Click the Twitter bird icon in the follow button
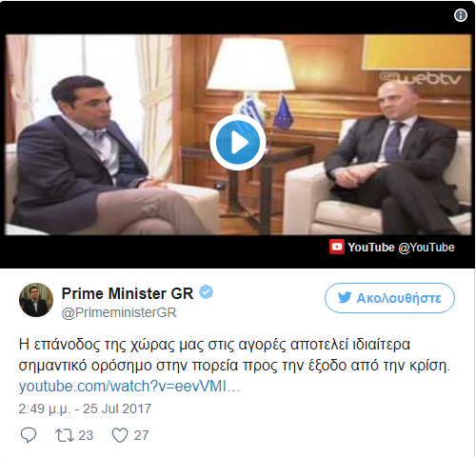Image resolution: width=476 pixels, height=458 pixels. pyautogui.click(x=345, y=298)
